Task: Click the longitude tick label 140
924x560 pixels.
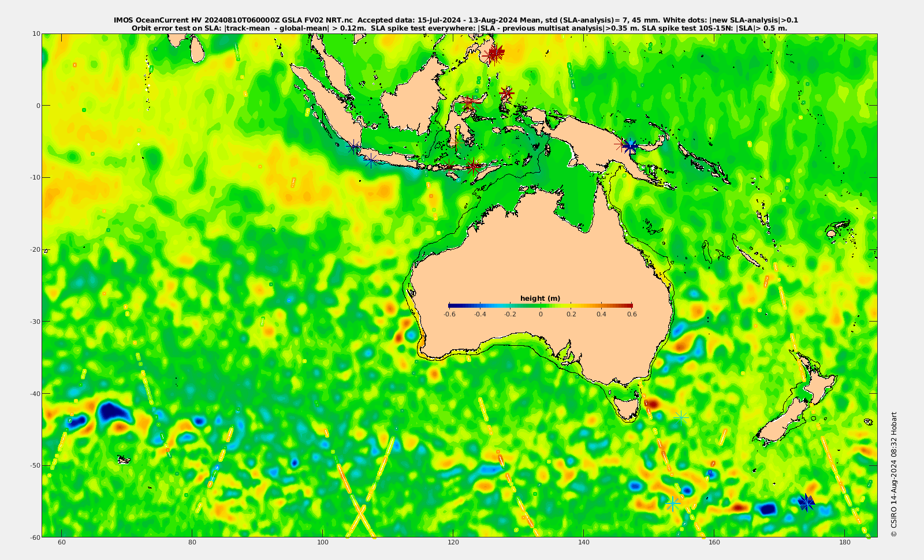Action: tap(584, 543)
